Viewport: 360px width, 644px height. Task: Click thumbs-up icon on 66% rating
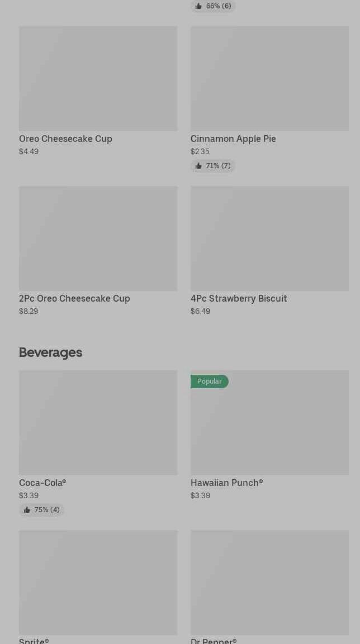point(198,6)
